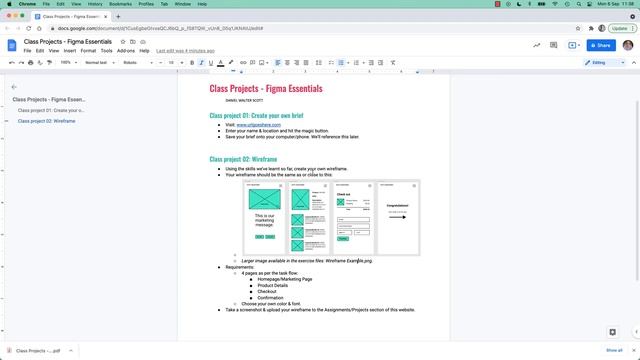The height and width of the screenshot is (360, 640).
Task: Go to Class project 02: Wireframe in outline
Action: (47, 121)
